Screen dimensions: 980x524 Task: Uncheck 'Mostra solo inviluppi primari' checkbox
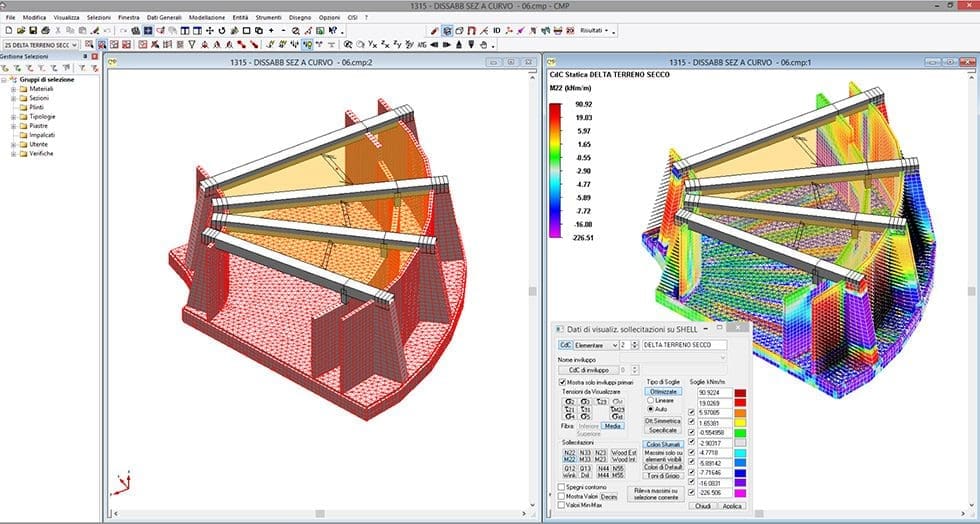(561, 381)
